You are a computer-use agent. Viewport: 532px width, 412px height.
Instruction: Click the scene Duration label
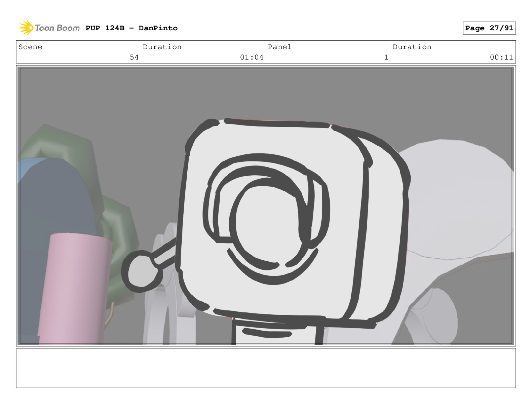point(162,47)
